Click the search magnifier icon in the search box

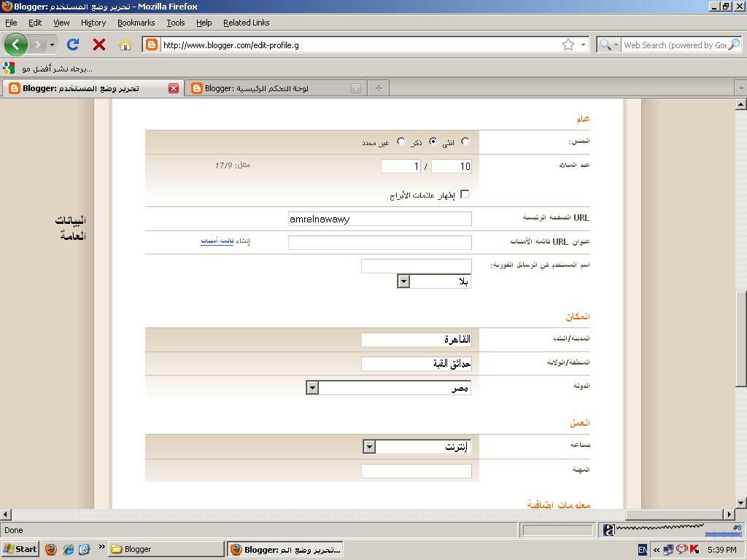(x=735, y=44)
